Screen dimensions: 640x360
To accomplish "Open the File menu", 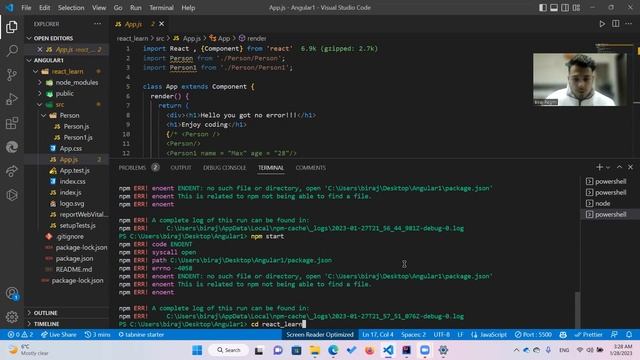I will 26,8.
